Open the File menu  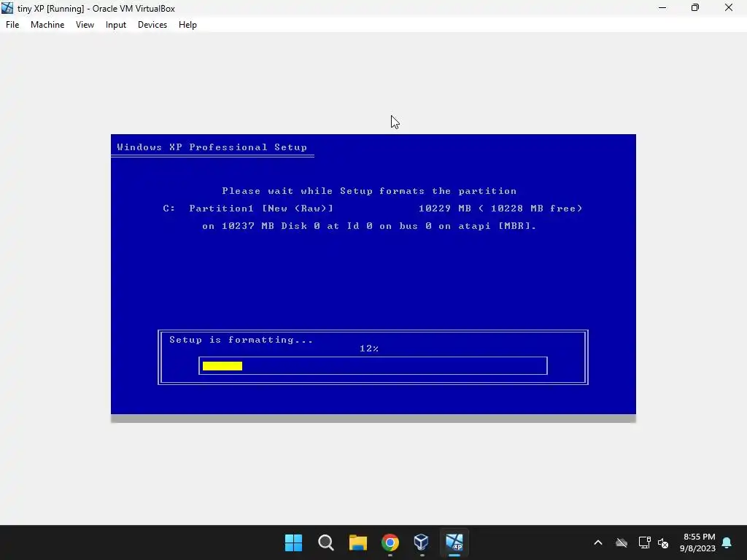[x=12, y=25]
